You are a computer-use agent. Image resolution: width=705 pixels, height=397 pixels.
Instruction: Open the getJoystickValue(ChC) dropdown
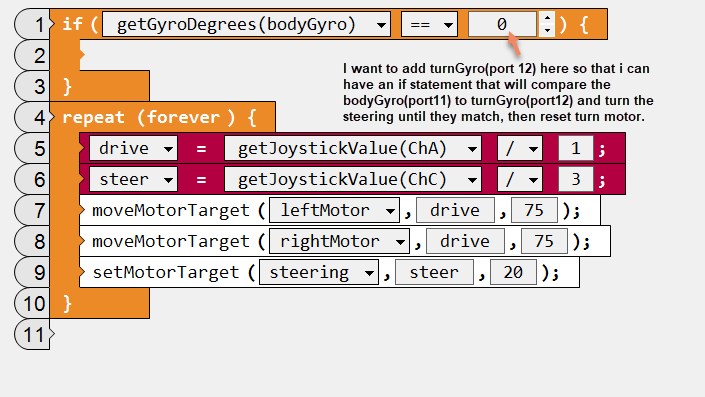click(x=353, y=179)
